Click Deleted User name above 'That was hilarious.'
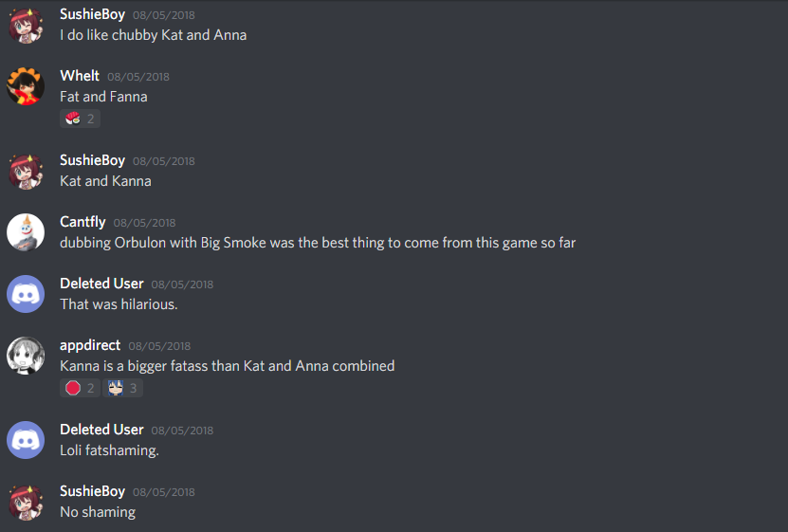 101,284
